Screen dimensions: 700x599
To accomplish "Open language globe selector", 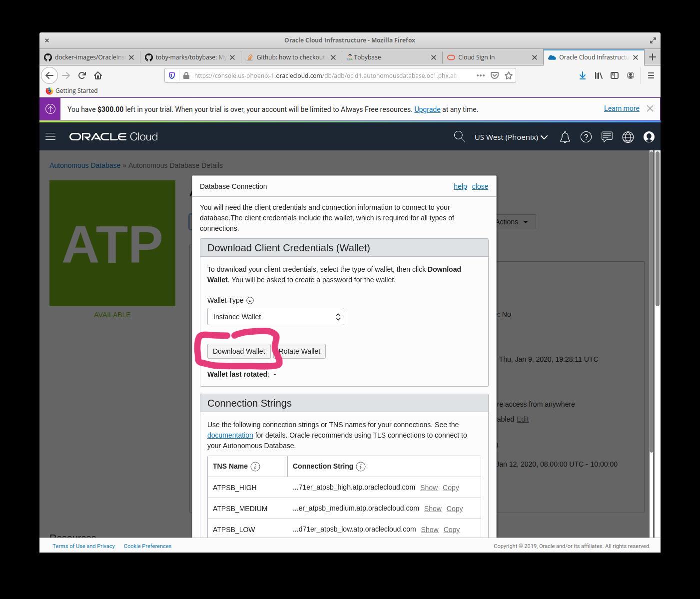I will [x=628, y=137].
